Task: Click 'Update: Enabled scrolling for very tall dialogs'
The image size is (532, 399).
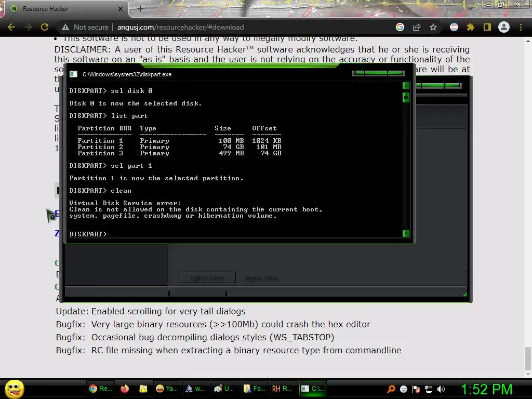Action: pyautogui.click(x=151, y=312)
